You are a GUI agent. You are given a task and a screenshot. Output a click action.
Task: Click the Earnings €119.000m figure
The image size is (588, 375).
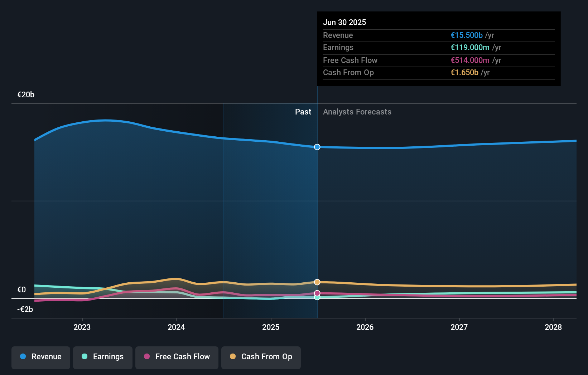point(469,48)
